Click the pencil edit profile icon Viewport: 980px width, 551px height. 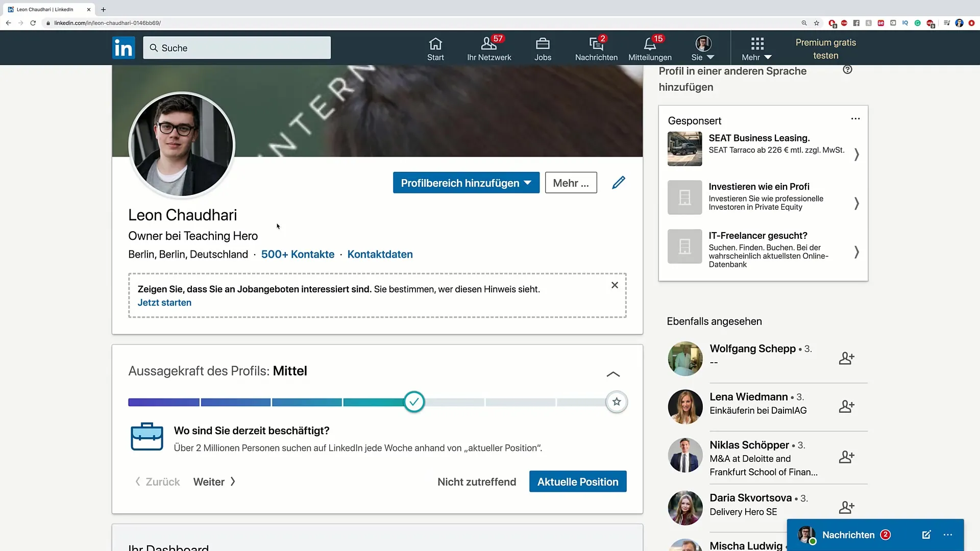point(618,183)
